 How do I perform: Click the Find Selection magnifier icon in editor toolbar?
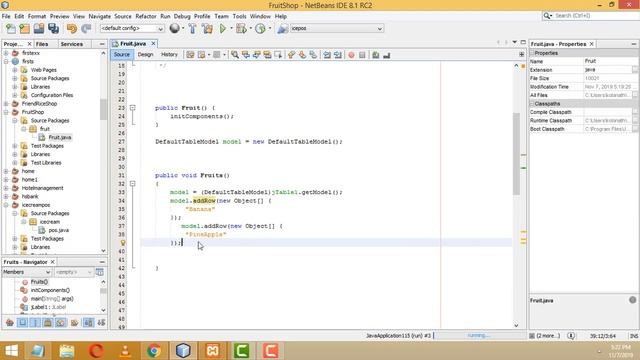point(235,55)
